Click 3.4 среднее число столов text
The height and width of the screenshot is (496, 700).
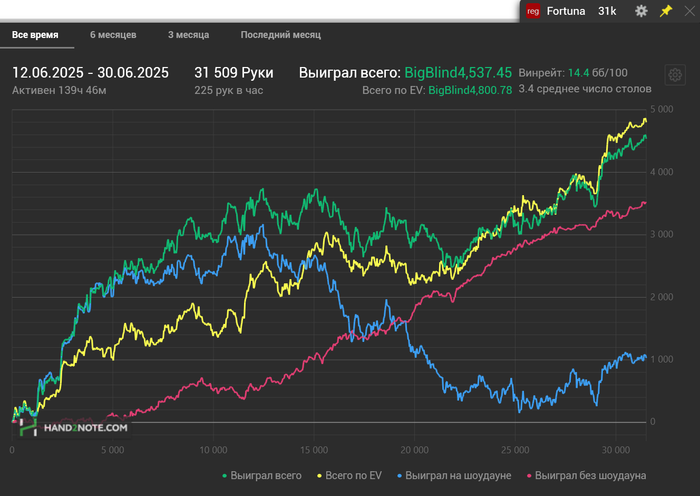pyautogui.click(x=585, y=89)
